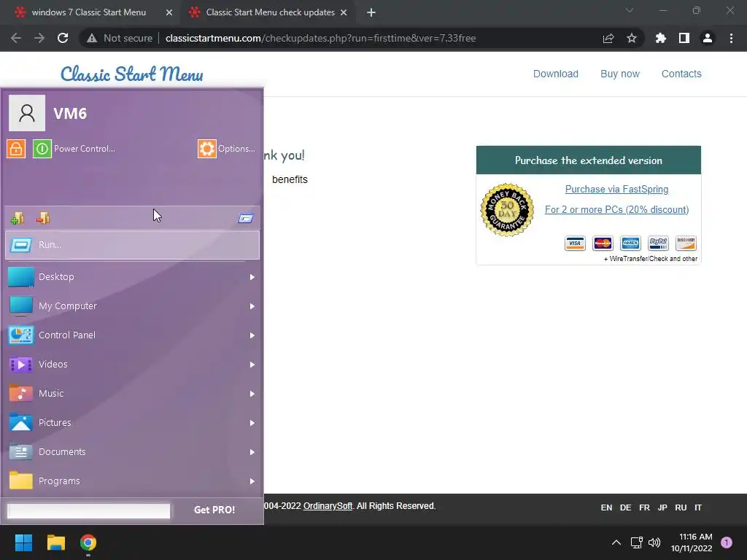Viewport: 747px width, 560px height.
Task: Click Buy now in site navigation
Action: pos(620,74)
